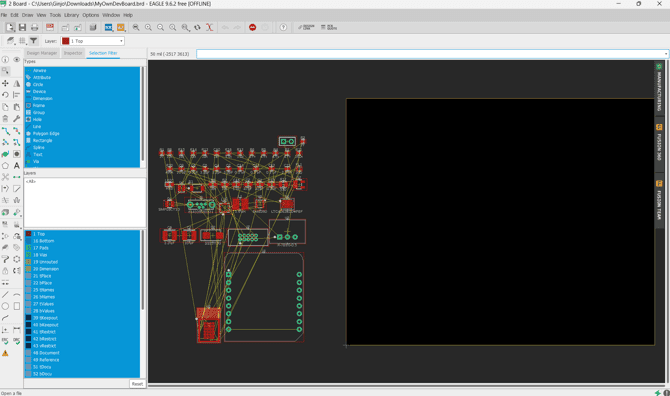Click the Zoom to fit icon
Image resolution: width=670 pixels, height=396 pixels.
point(136,27)
